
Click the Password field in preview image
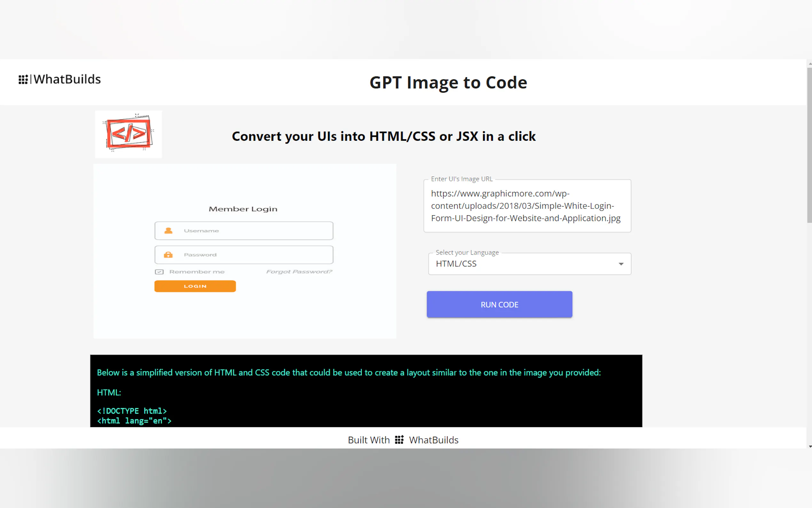(255, 255)
